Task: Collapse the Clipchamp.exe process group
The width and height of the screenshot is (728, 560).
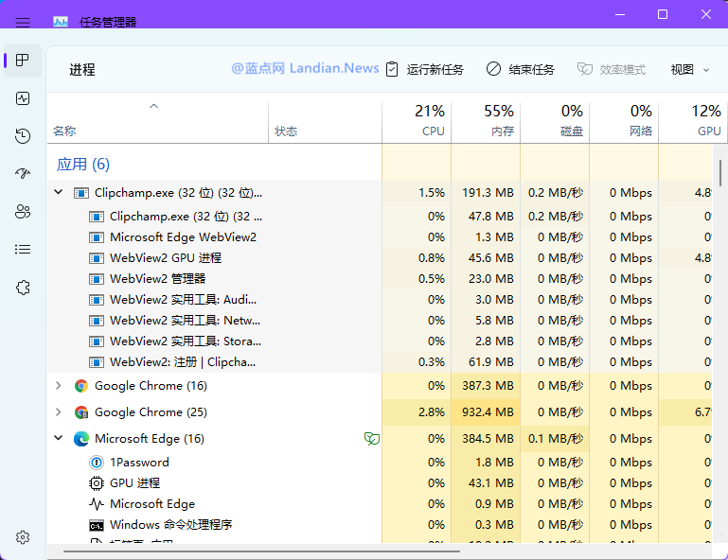Action: [x=59, y=192]
